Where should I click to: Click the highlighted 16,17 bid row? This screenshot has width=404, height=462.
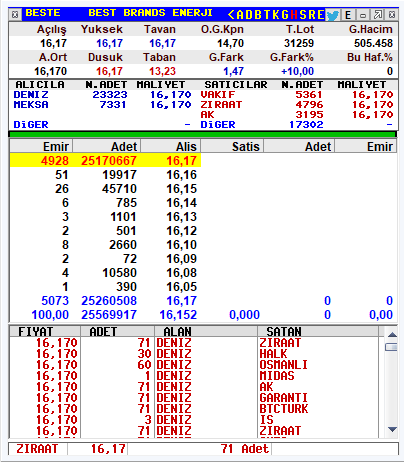105,160
